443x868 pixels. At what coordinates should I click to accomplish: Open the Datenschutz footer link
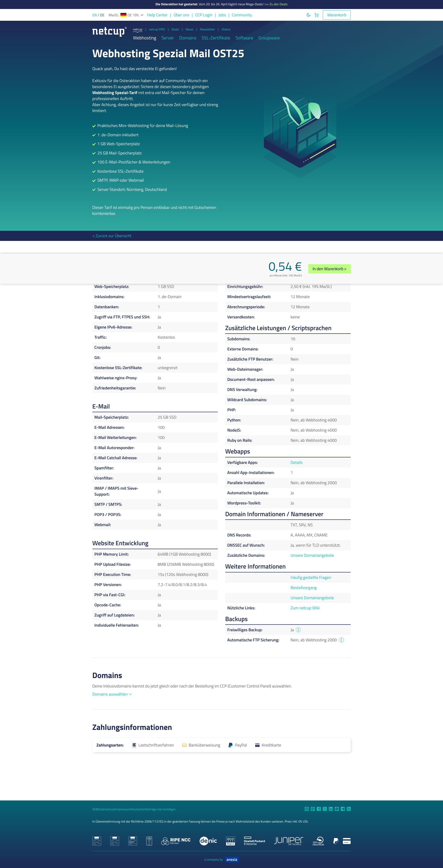click(107, 809)
